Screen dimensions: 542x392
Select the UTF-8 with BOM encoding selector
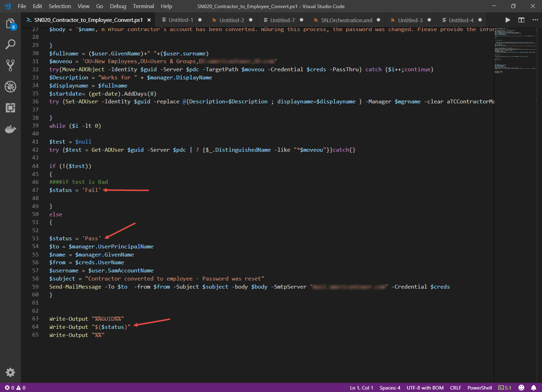[x=425, y=388]
